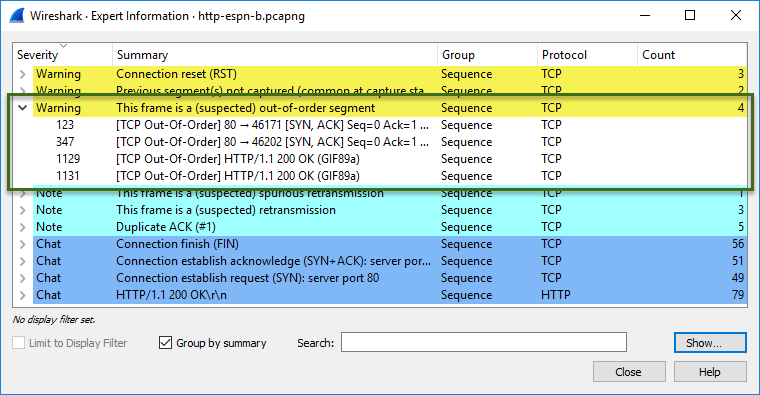Expand the Duplicate ACK (#1) note row

pos(22,227)
